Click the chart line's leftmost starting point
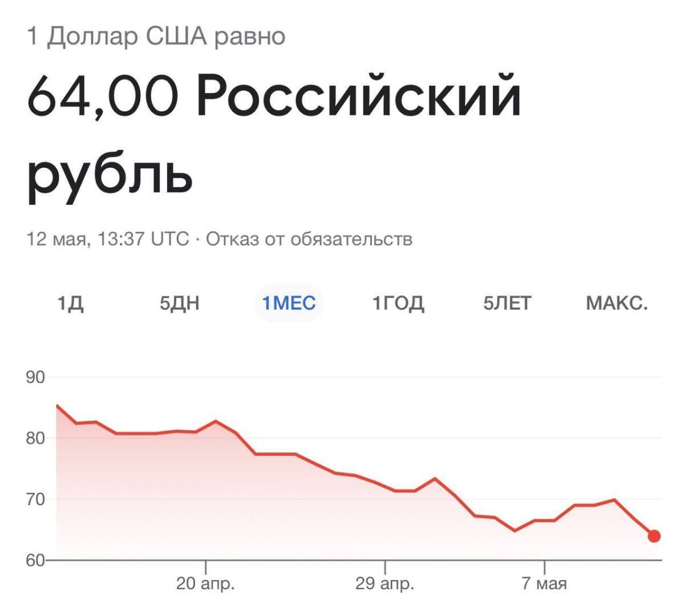The height and width of the screenshot is (616, 688). 57,406
